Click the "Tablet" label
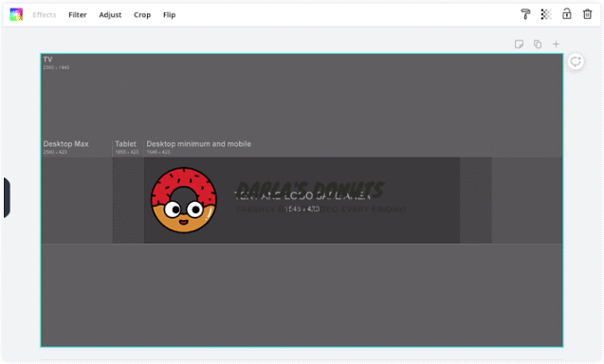604x364 pixels. click(x=125, y=144)
